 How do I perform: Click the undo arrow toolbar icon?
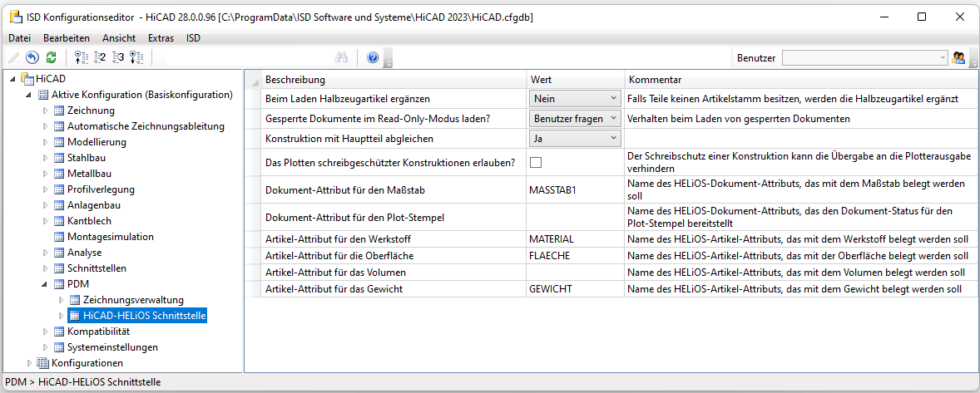pyautogui.click(x=32, y=57)
